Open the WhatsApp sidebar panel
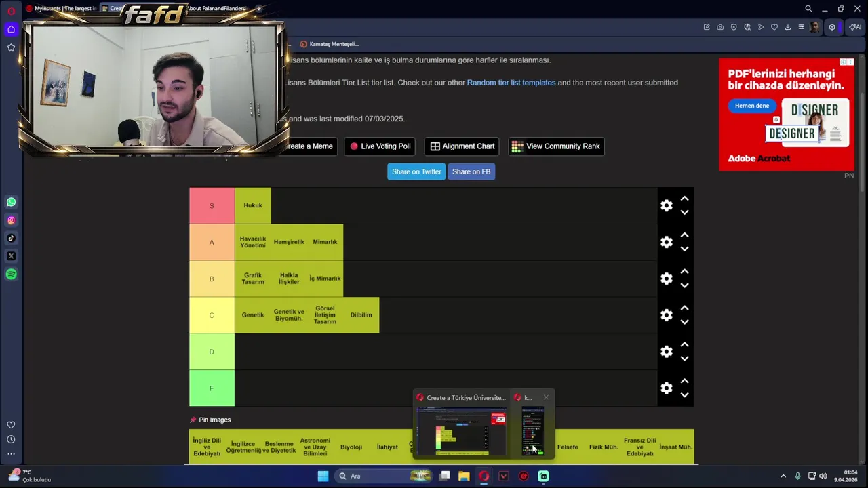The width and height of the screenshot is (868, 488). click(x=11, y=202)
